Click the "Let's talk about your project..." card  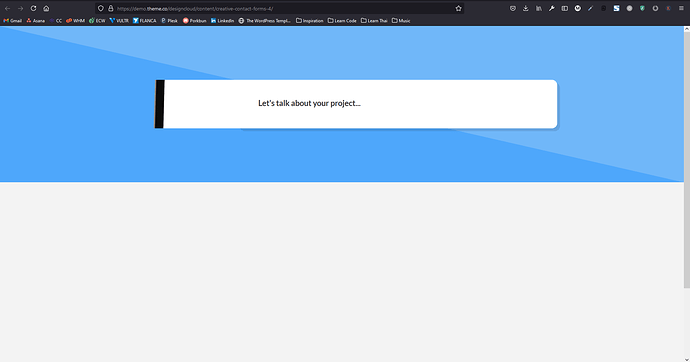click(356, 104)
